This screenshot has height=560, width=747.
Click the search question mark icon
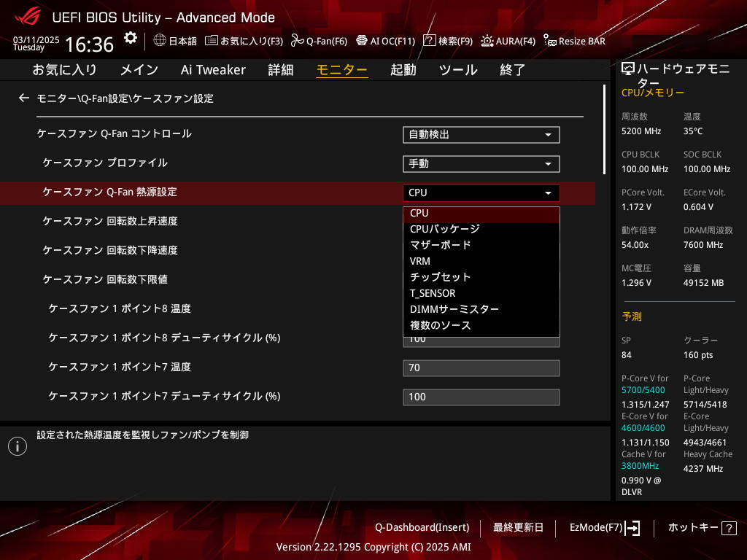click(429, 41)
